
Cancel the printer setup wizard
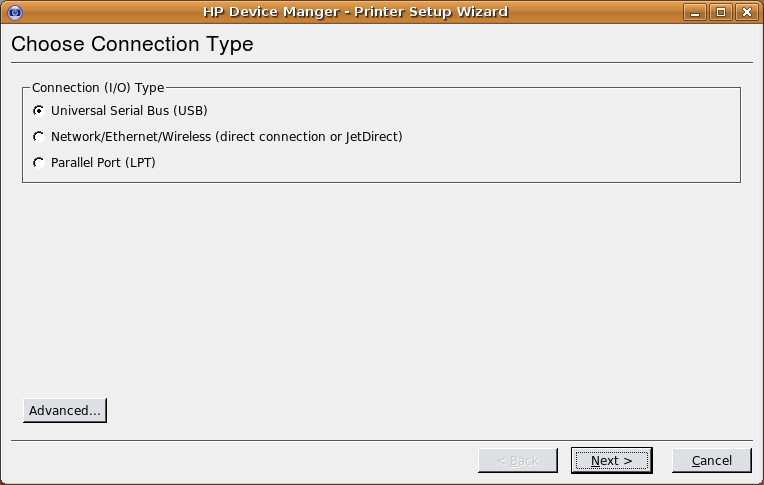coord(711,461)
